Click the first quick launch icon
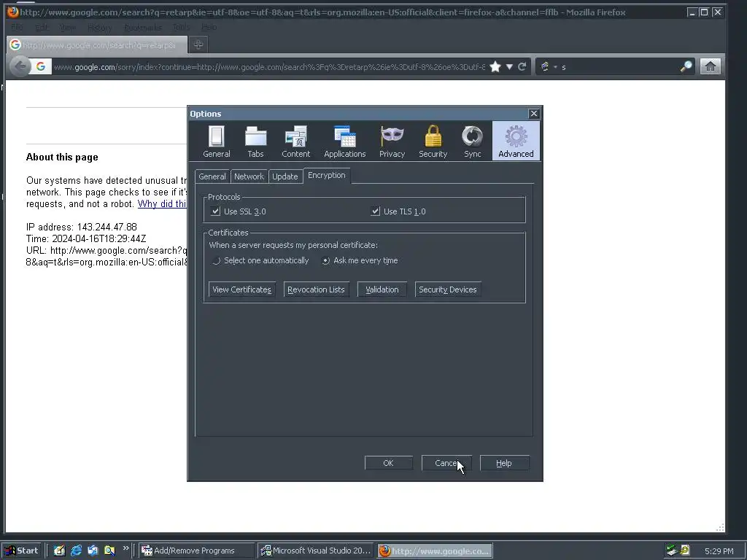The height and width of the screenshot is (560, 747). (x=60, y=551)
